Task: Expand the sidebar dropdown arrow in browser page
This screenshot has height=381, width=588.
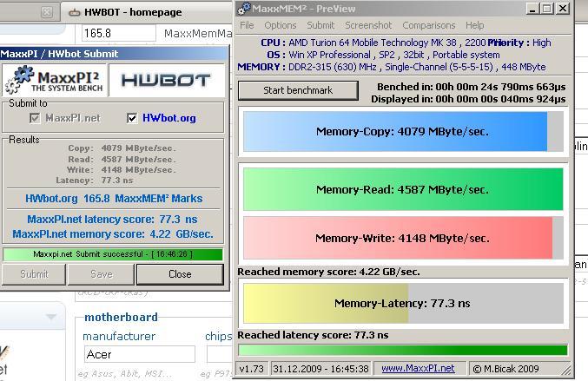Action: pyautogui.click(x=51, y=318)
